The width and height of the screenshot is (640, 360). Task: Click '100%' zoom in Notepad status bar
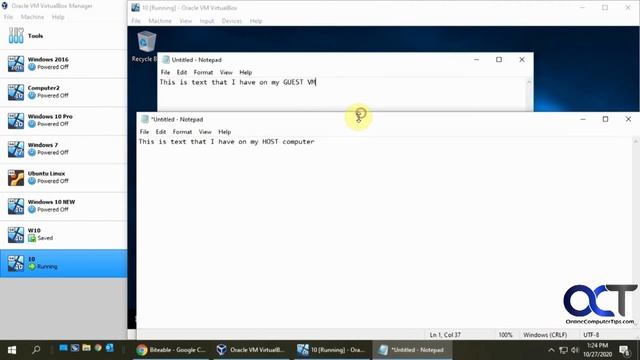pos(505,335)
